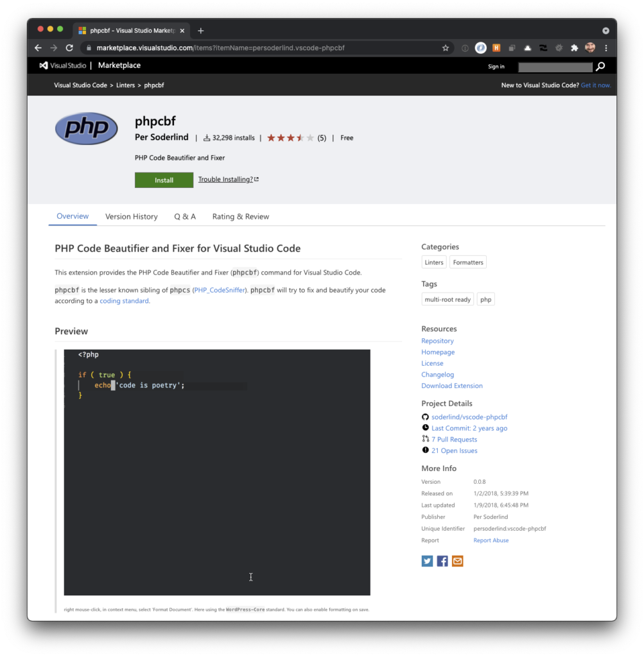This screenshot has height=657, width=644.
Task: Close the phpcbf browser tab
Action: [x=182, y=31]
